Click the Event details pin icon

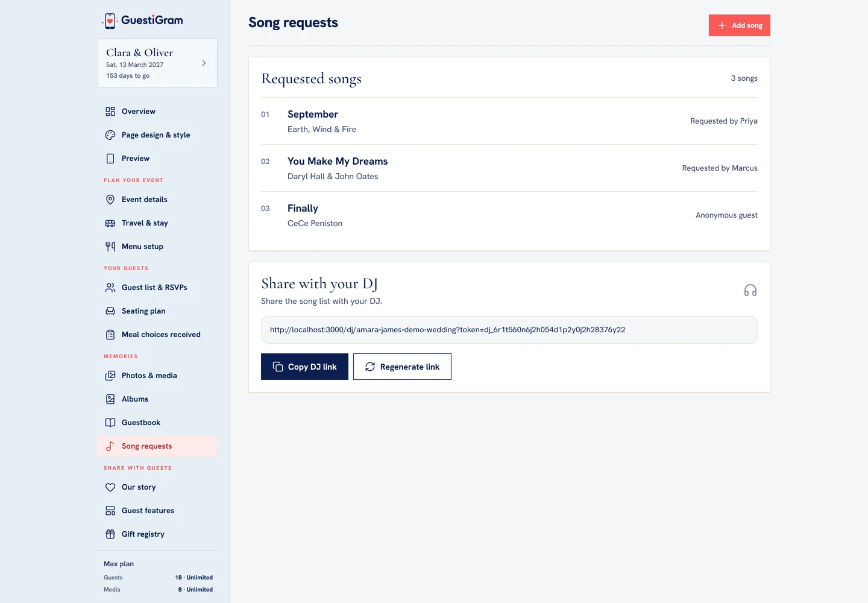click(x=110, y=200)
